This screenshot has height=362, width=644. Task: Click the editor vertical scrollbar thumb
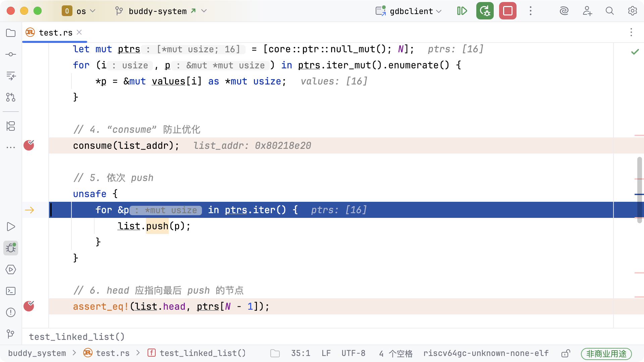tap(639, 189)
